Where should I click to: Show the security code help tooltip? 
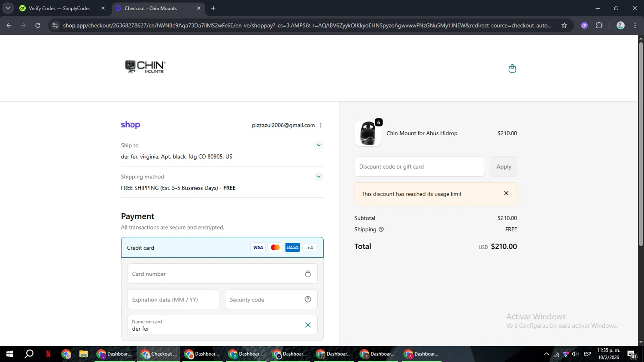click(308, 299)
